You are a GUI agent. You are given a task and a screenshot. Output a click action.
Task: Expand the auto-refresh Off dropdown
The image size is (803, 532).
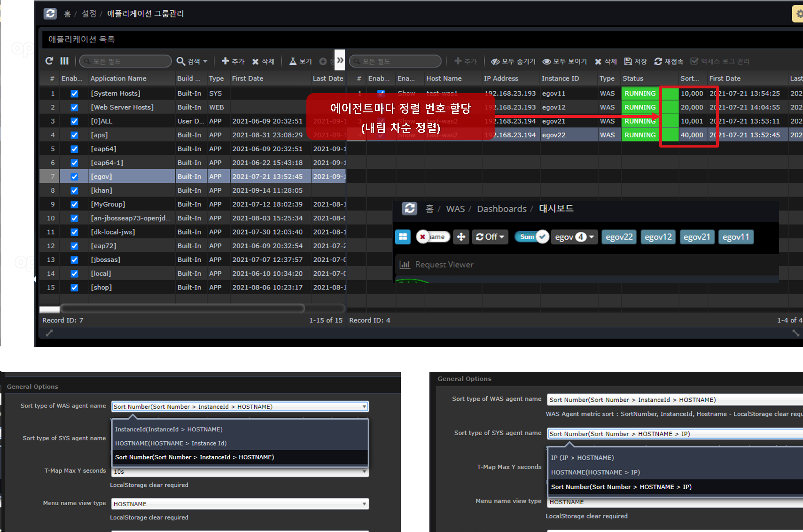click(x=490, y=237)
